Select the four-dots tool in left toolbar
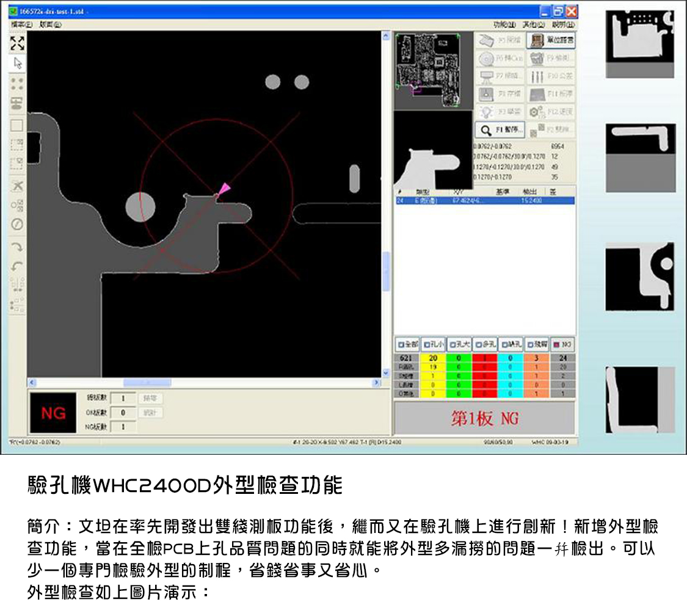This screenshot has width=687, height=616. coord(17,83)
